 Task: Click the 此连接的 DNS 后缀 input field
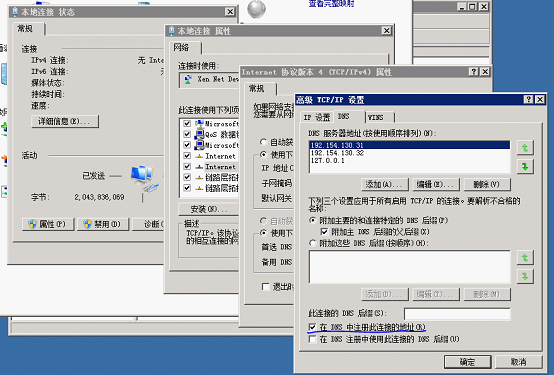click(x=457, y=314)
